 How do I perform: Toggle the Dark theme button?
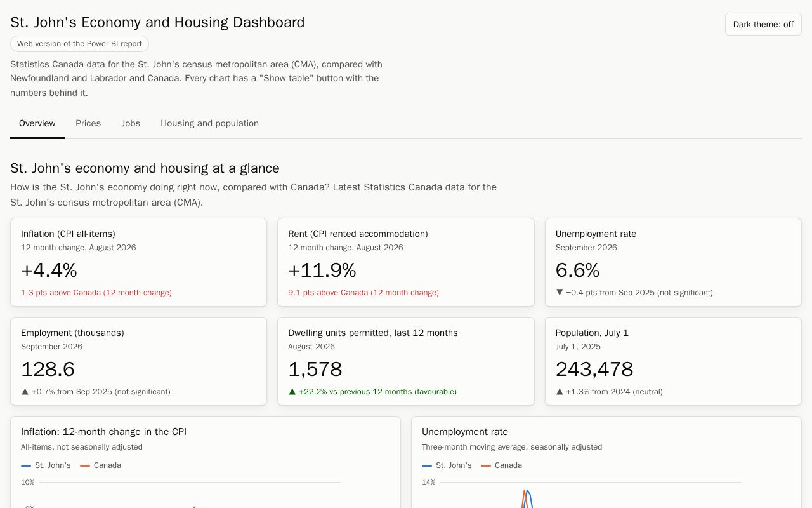(763, 24)
